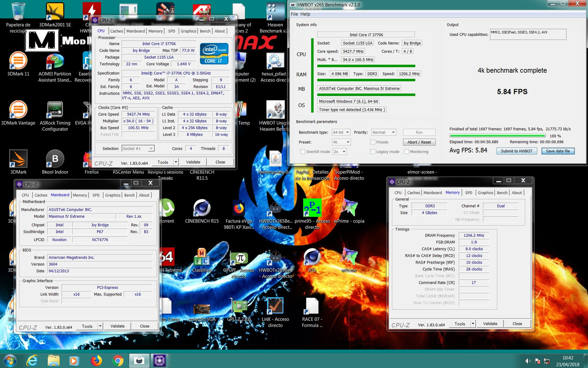Launch Windows Media Player from taskbar
This screenshot has height=368, width=588.
tap(74, 360)
